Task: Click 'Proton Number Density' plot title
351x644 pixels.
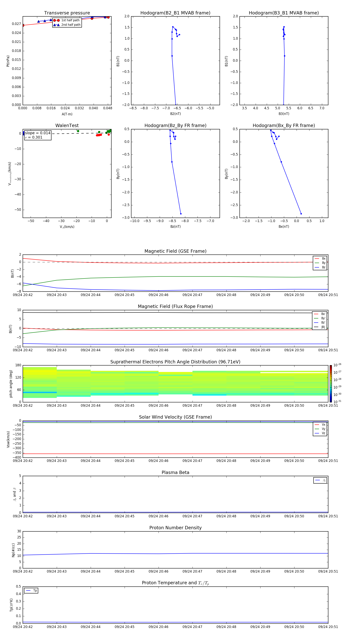Action: coord(175,528)
